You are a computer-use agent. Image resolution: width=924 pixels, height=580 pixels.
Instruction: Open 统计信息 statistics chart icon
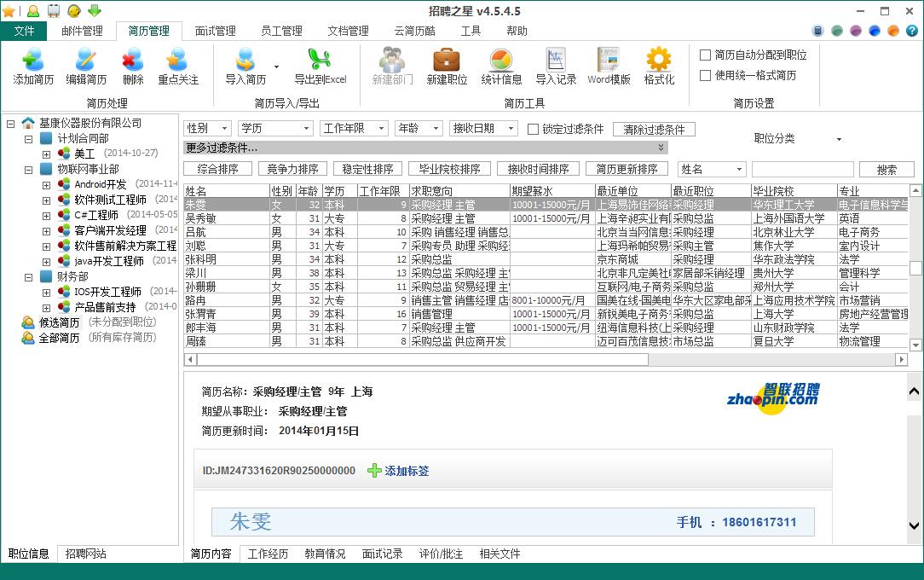[501, 61]
